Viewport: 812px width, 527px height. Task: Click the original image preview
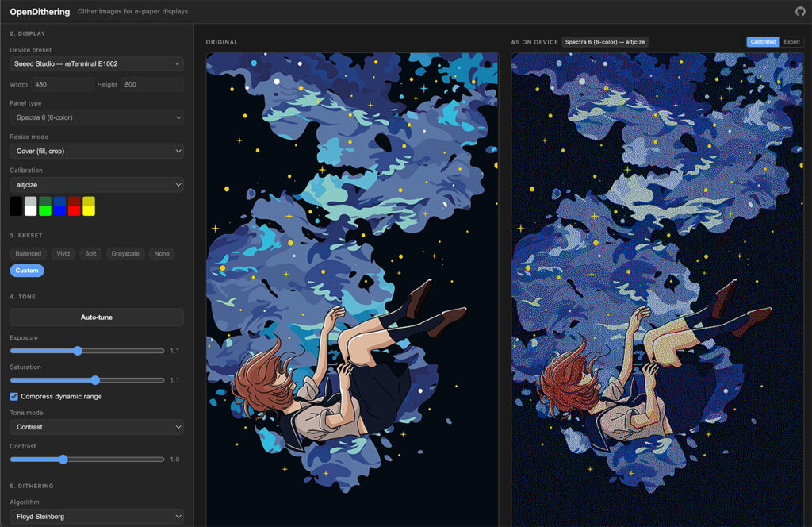coord(352,290)
